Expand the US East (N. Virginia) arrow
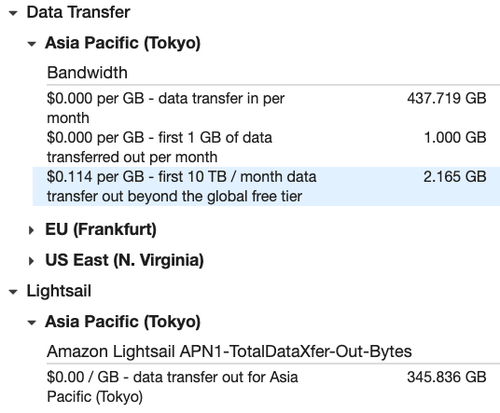500x413 pixels. click(31, 261)
